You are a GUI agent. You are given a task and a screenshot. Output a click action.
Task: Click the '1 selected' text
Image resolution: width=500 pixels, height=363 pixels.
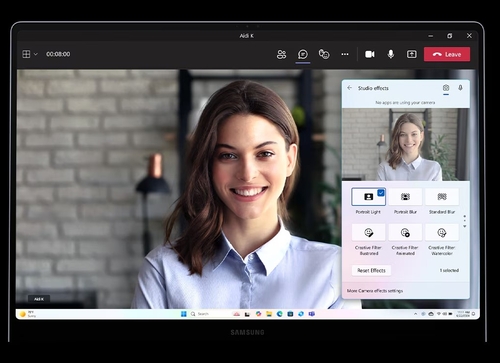[x=449, y=270]
